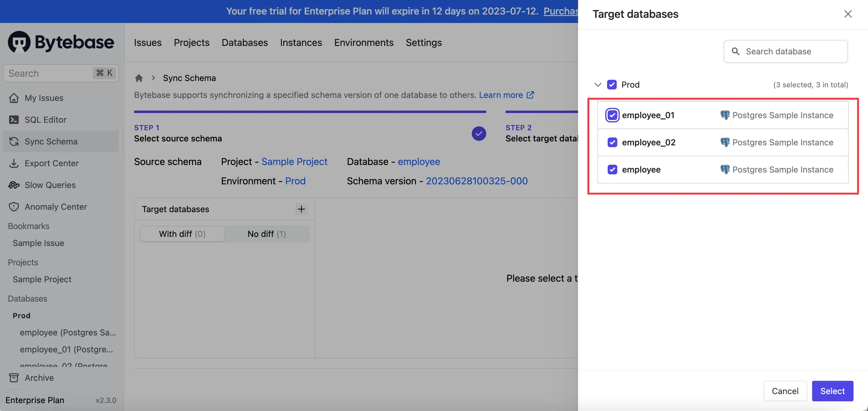Click the Postgres Sample Instance icon for employee_01
Screen dimensions: 868x411
click(724, 115)
